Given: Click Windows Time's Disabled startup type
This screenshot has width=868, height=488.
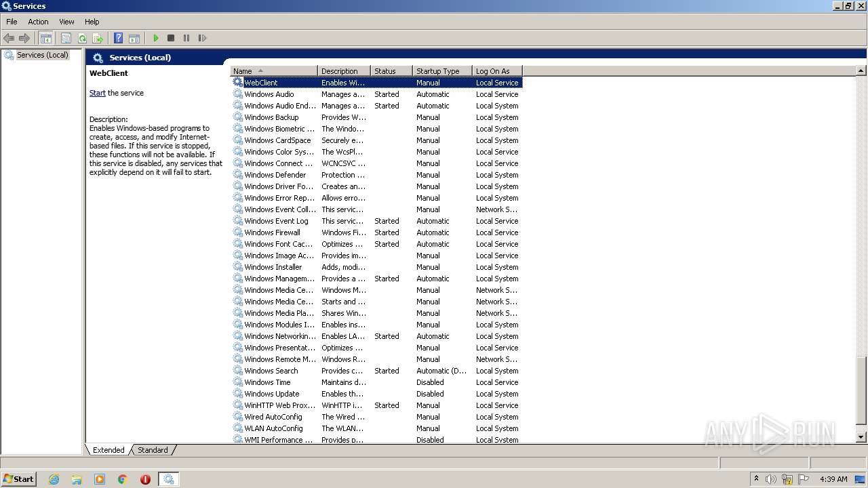Looking at the screenshot, I should tap(430, 382).
